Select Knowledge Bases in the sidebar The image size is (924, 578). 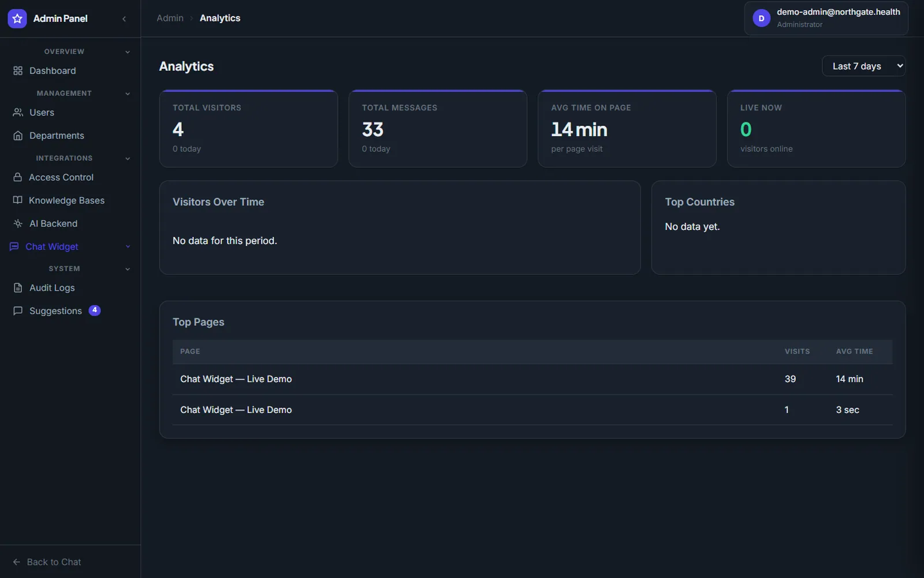(x=69, y=200)
